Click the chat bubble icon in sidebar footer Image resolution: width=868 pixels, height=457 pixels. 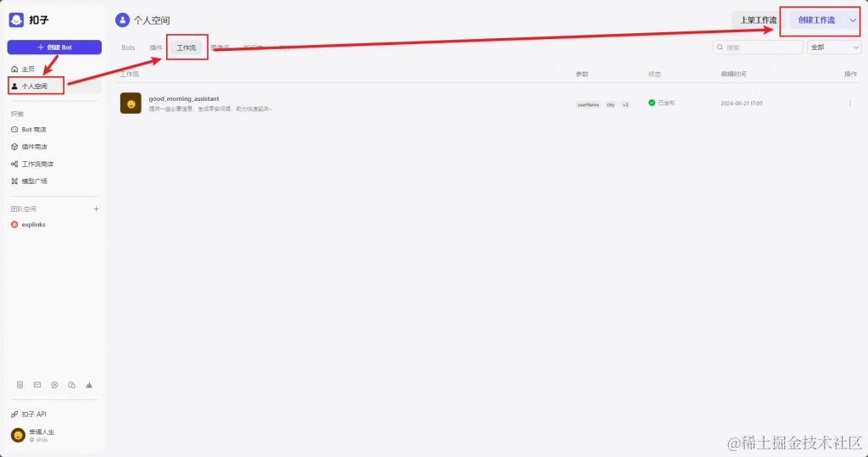(x=54, y=385)
